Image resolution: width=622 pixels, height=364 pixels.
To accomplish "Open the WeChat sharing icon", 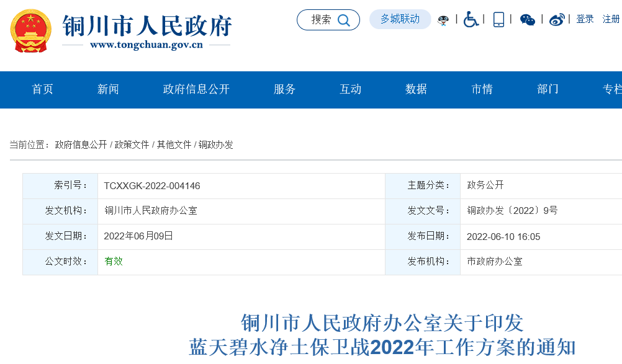I will click(528, 19).
